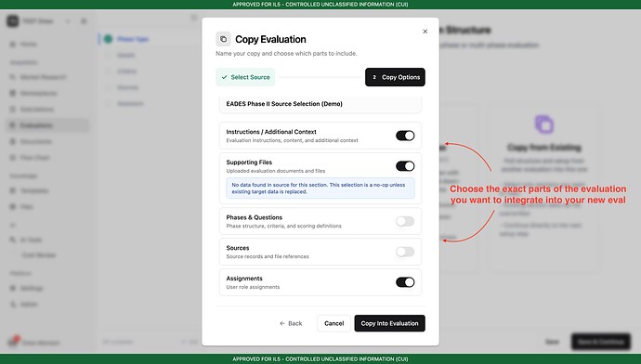Click the Back link
641x364 pixels.
[291, 323]
